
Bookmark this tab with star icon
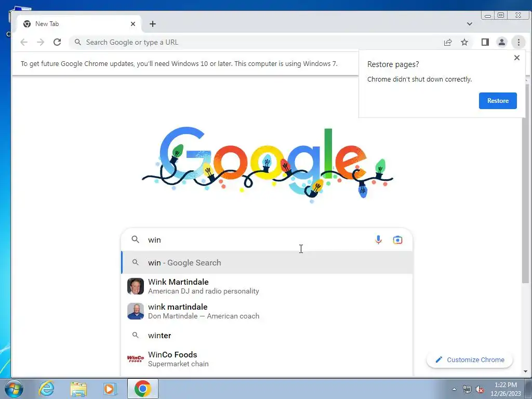point(464,42)
